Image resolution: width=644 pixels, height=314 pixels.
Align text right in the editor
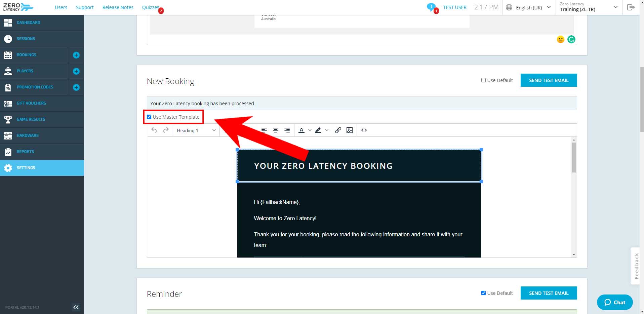tap(287, 130)
